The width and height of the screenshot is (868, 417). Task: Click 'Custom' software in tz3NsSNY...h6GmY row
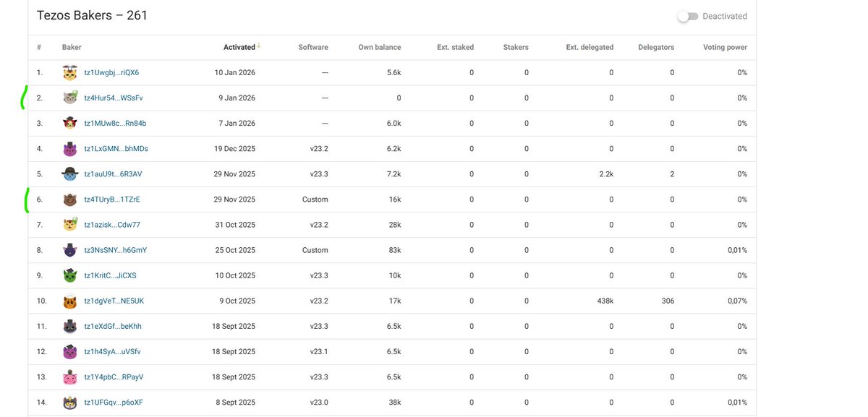[x=315, y=250]
